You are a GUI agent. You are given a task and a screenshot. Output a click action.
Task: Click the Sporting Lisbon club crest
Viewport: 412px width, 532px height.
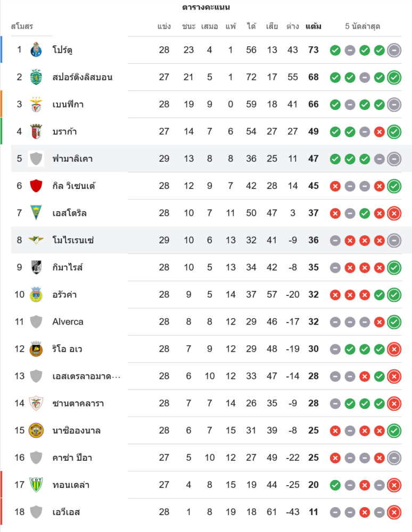pos(36,77)
